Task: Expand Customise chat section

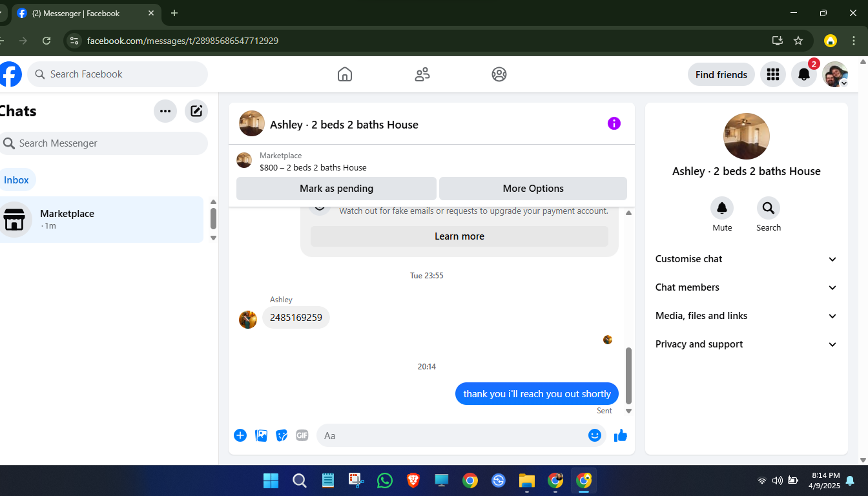Action: point(747,259)
